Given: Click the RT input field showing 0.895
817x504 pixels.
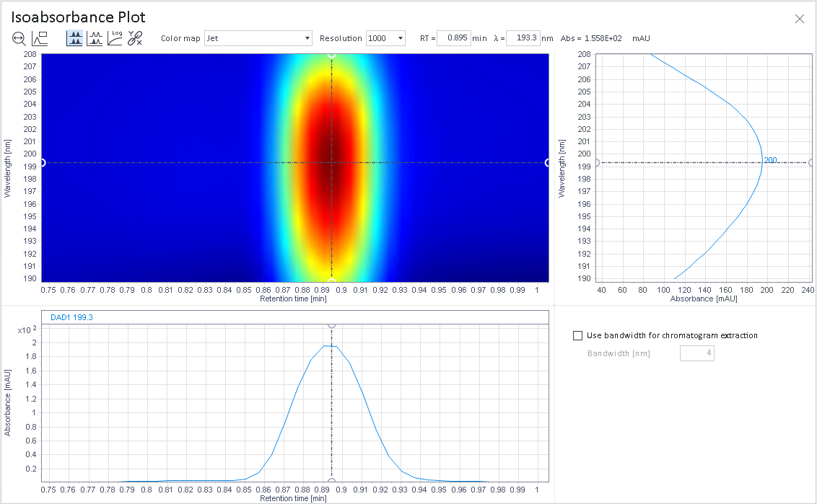Looking at the screenshot, I should (x=453, y=38).
